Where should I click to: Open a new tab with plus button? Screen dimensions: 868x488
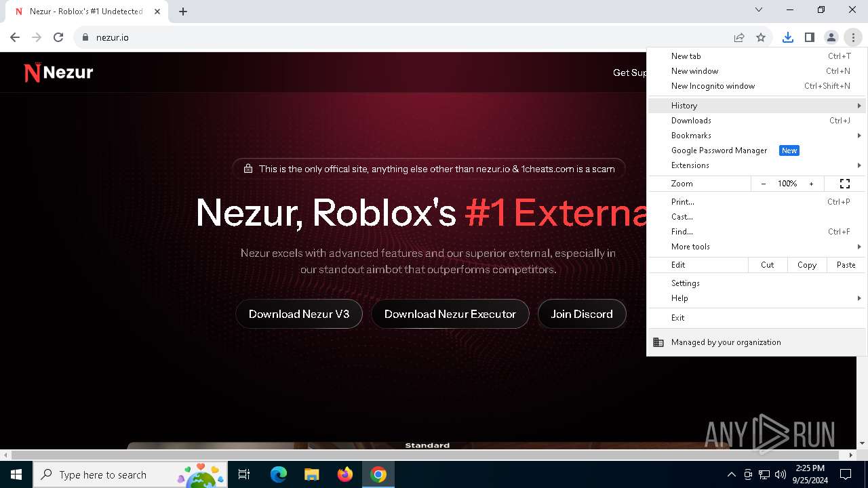tap(183, 12)
